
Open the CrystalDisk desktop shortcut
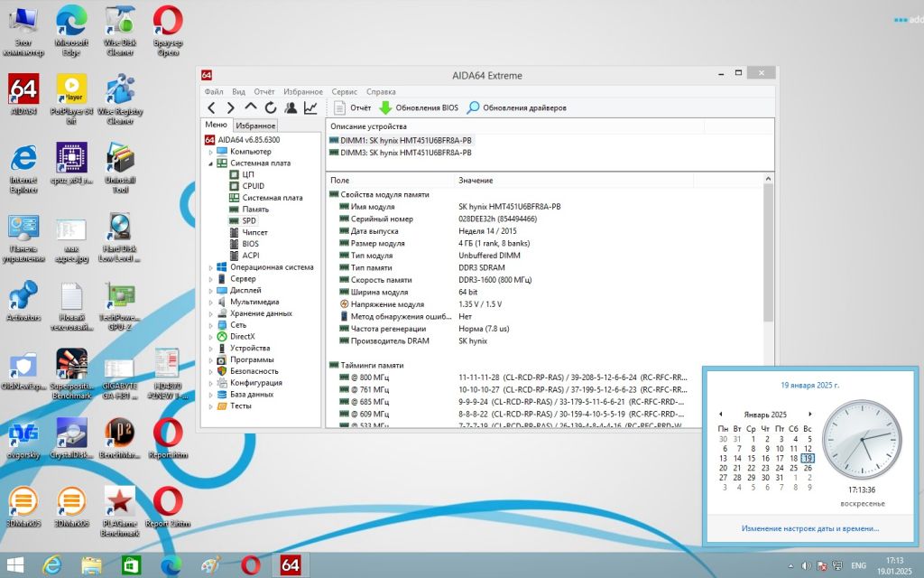(x=71, y=439)
